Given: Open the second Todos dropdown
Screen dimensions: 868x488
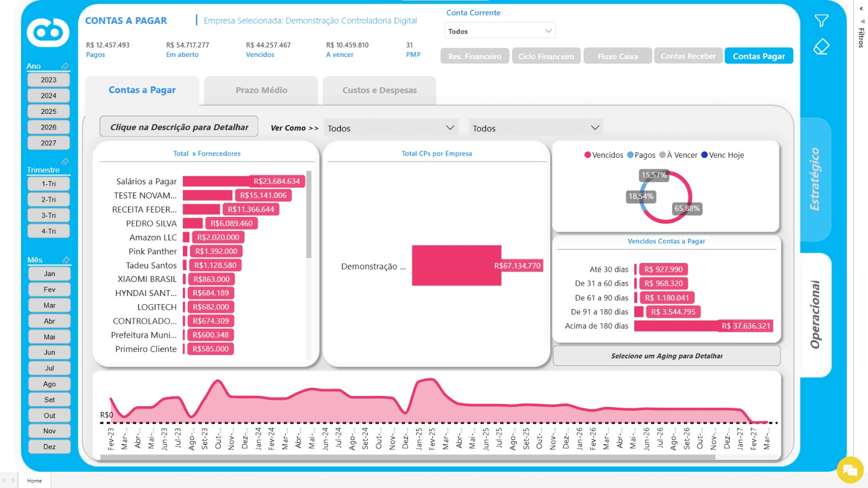Looking at the screenshot, I should (535, 128).
